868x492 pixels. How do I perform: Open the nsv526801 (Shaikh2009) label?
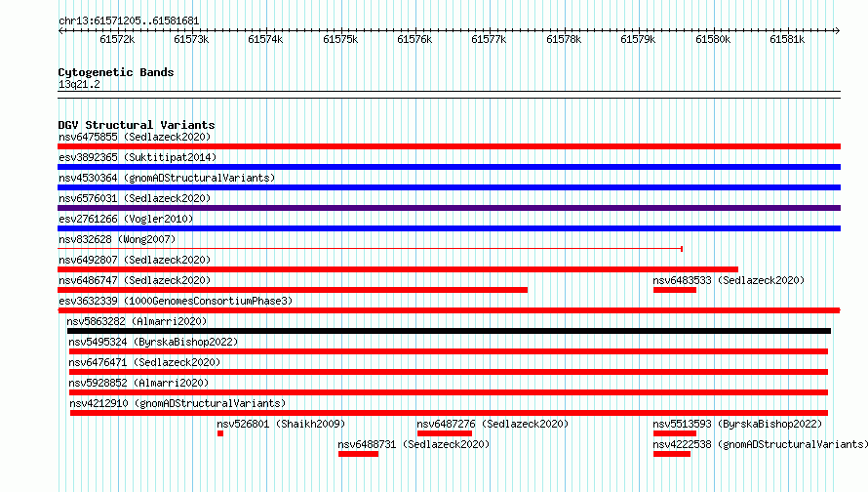tap(281, 424)
